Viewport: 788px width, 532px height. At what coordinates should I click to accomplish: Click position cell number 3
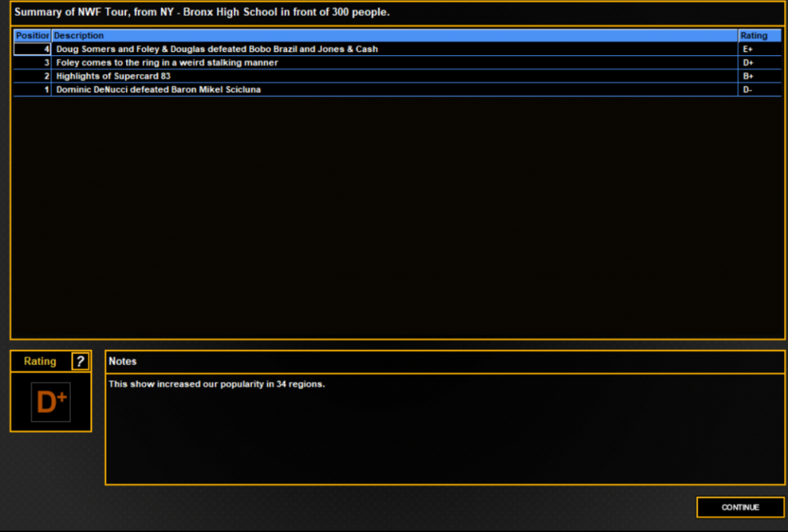[32, 62]
